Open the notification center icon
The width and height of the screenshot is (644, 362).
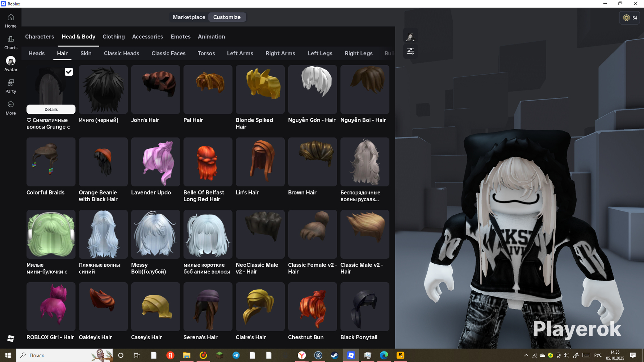(x=633, y=355)
